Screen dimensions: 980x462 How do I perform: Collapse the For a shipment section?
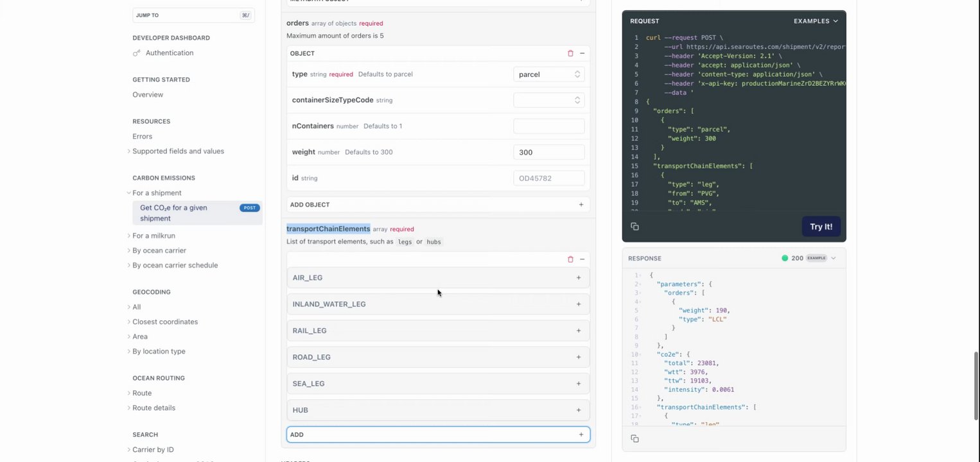(x=157, y=193)
